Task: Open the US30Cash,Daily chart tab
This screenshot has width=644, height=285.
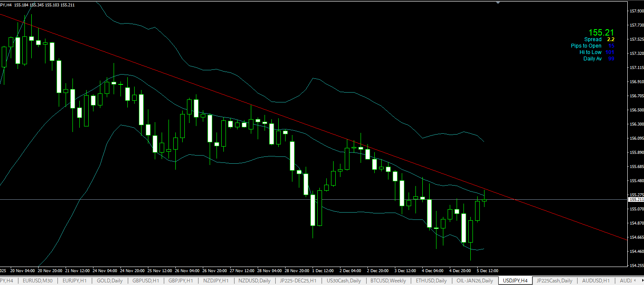Action: coord(343,281)
